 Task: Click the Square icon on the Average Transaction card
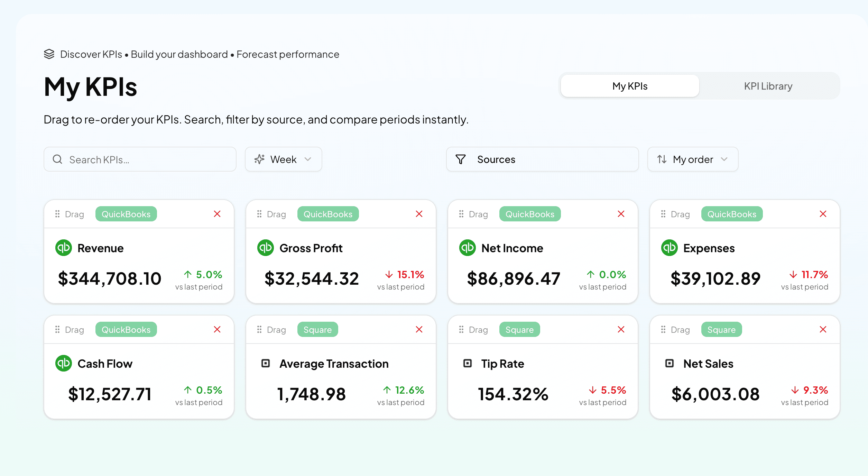tap(266, 363)
